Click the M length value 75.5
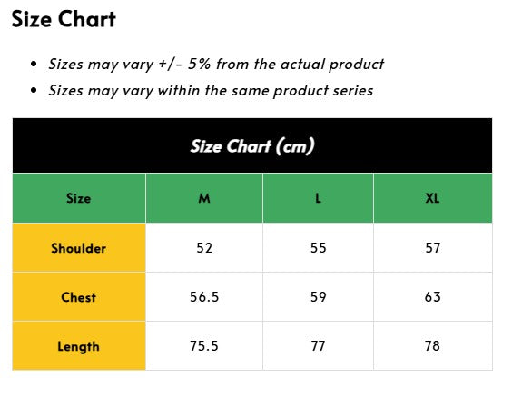Image resolution: width=532 pixels, height=408 pixels. point(204,346)
